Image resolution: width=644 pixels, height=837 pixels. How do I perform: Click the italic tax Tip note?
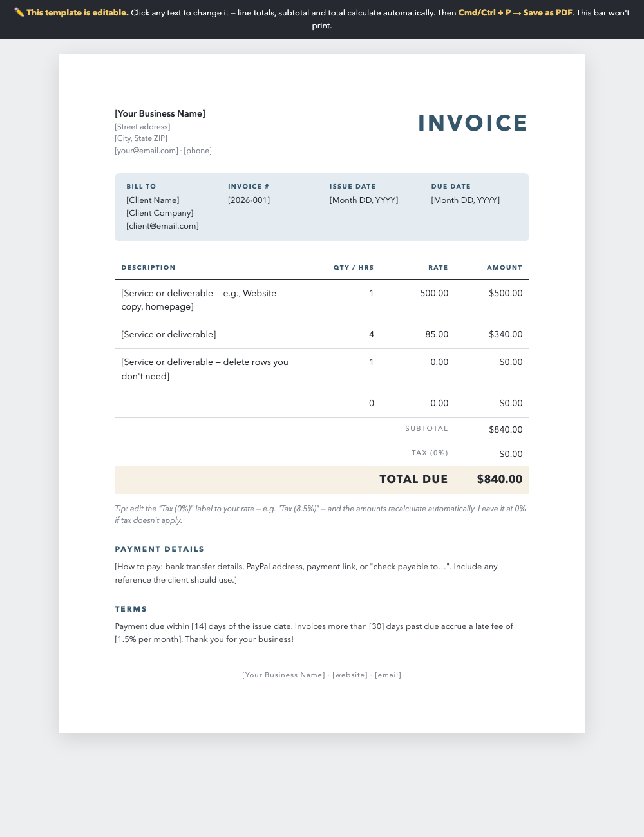coord(321,514)
